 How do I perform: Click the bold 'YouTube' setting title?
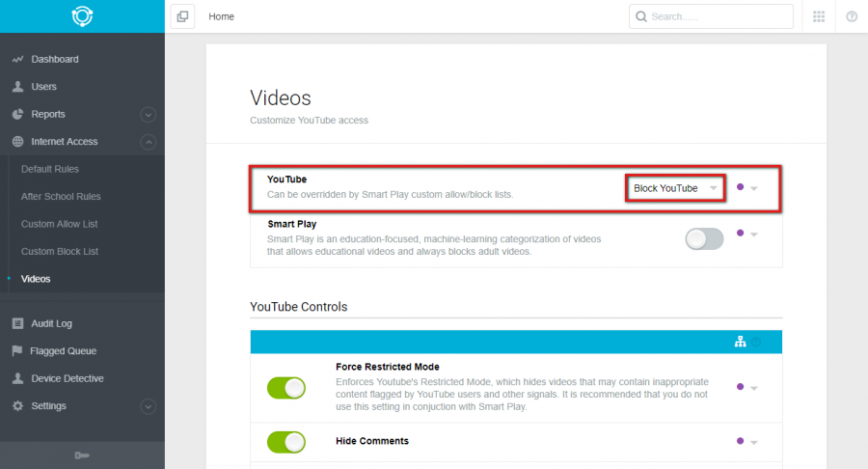tap(286, 179)
